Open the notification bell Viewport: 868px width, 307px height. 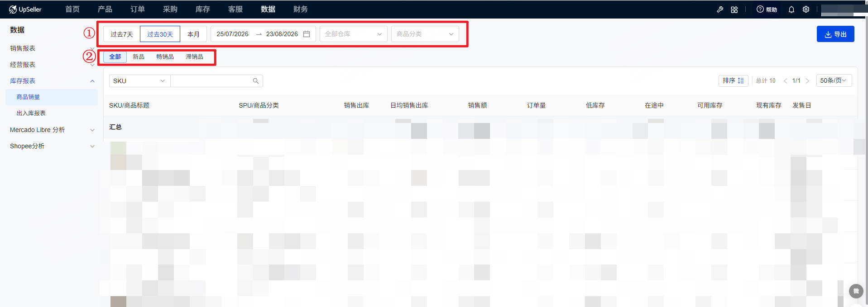(x=791, y=9)
